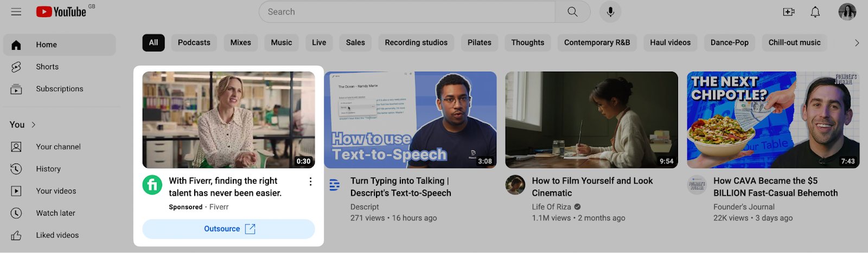Click the '22K views' text

(x=731, y=218)
